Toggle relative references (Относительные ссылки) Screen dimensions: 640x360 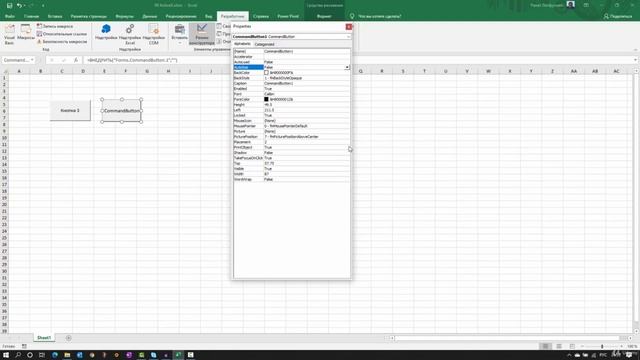[x=62, y=34]
